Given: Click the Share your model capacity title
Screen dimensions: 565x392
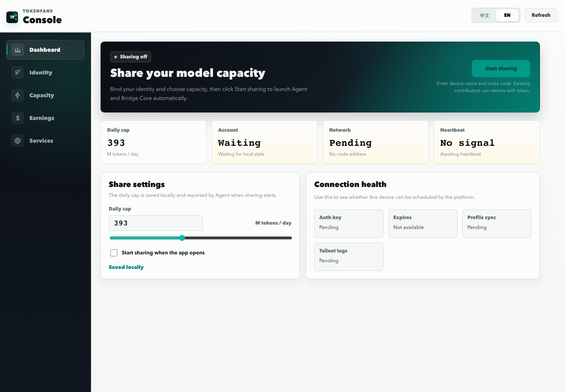Looking at the screenshot, I should (188, 73).
